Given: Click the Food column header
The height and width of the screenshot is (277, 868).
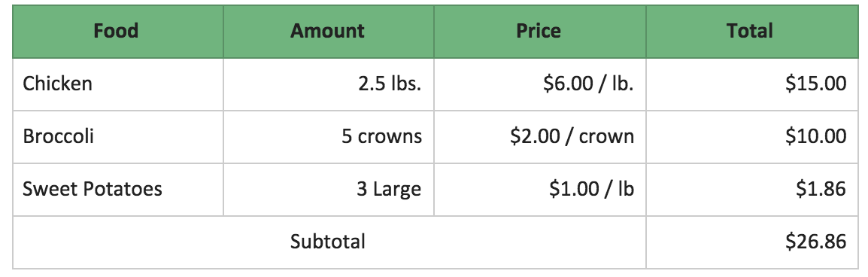Looking at the screenshot, I should (118, 32).
